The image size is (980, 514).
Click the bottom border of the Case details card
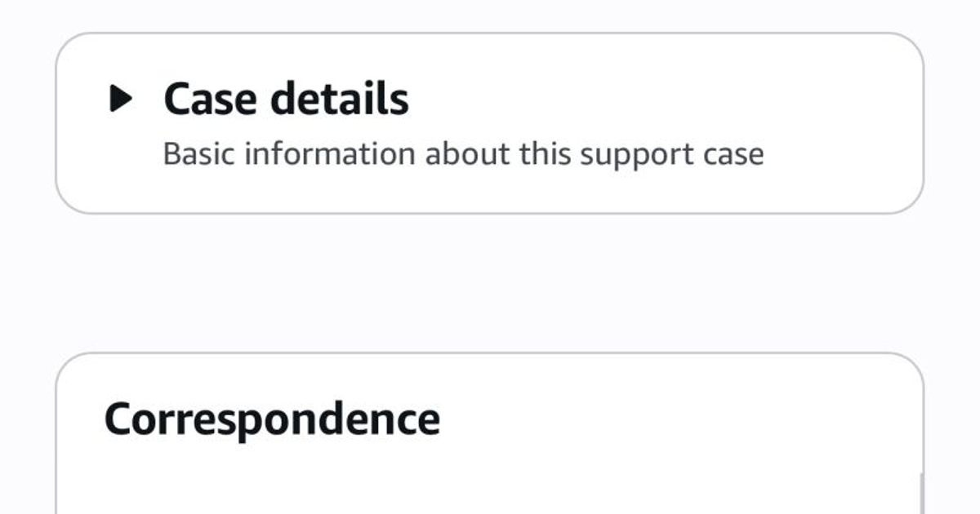490,214
